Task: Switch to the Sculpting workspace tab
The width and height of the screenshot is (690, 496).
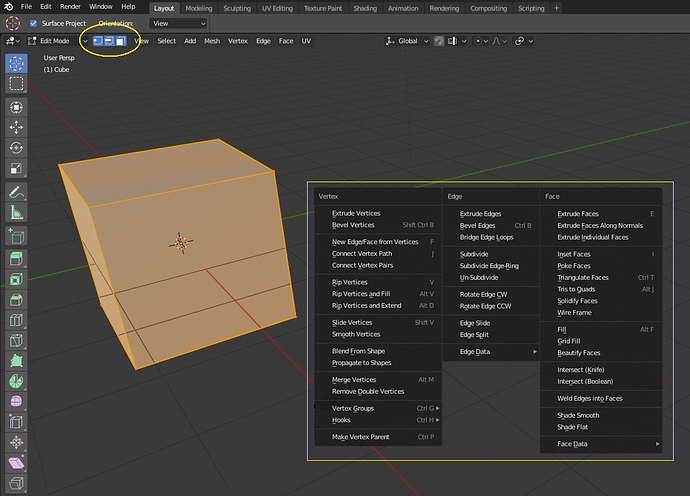Action: point(237,8)
